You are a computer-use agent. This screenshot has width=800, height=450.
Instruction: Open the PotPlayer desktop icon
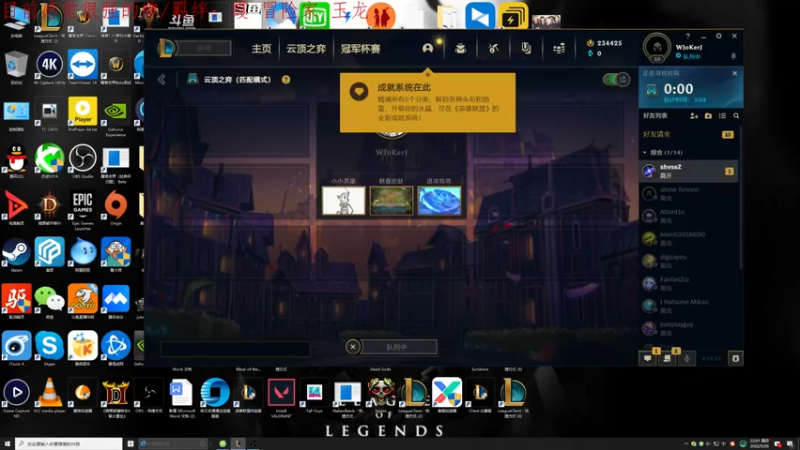tap(82, 113)
